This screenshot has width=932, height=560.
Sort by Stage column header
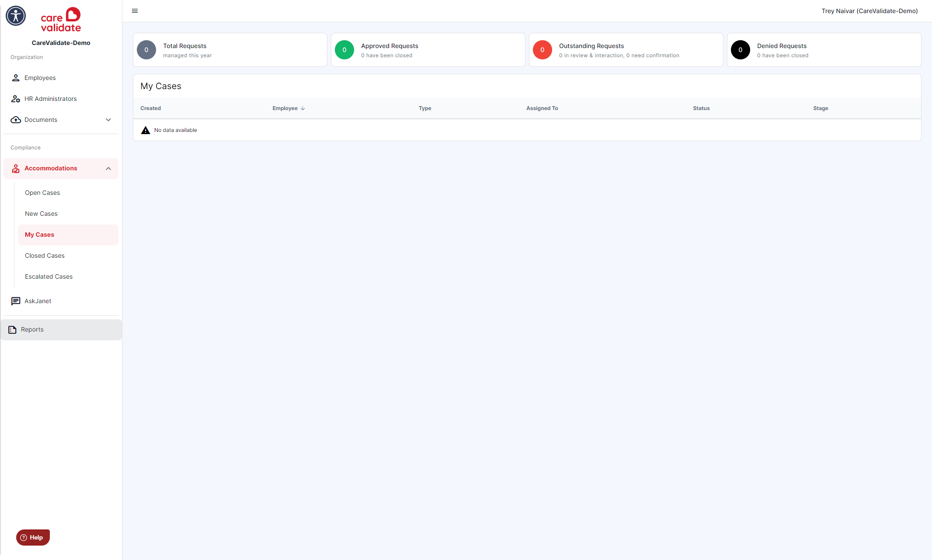[821, 108]
